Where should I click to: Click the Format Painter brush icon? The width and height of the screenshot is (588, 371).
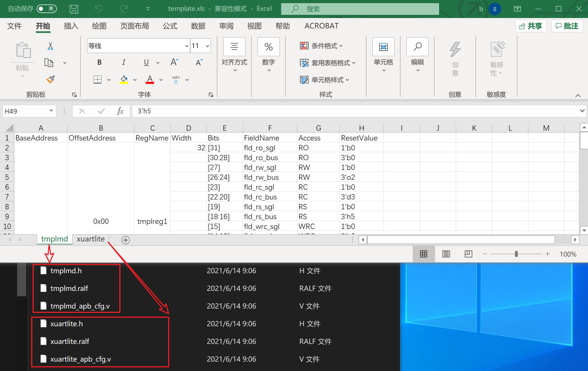pos(50,79)
